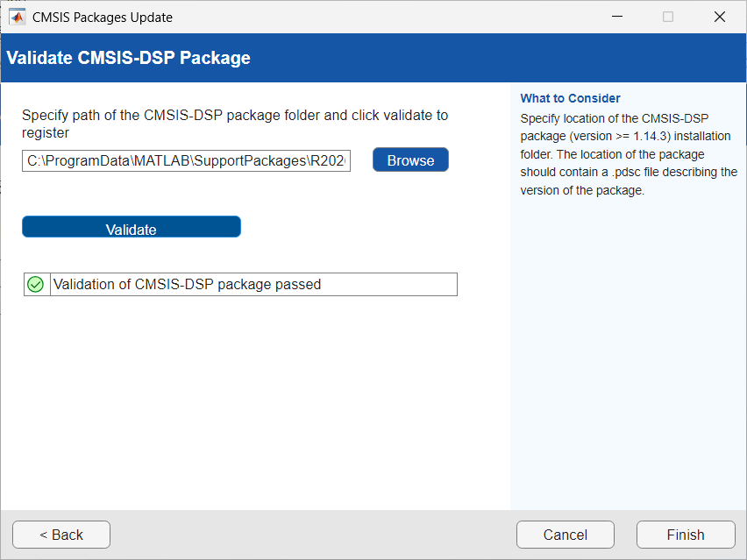Click the help text mentioning version >= 1.14.3

[629, 154]
